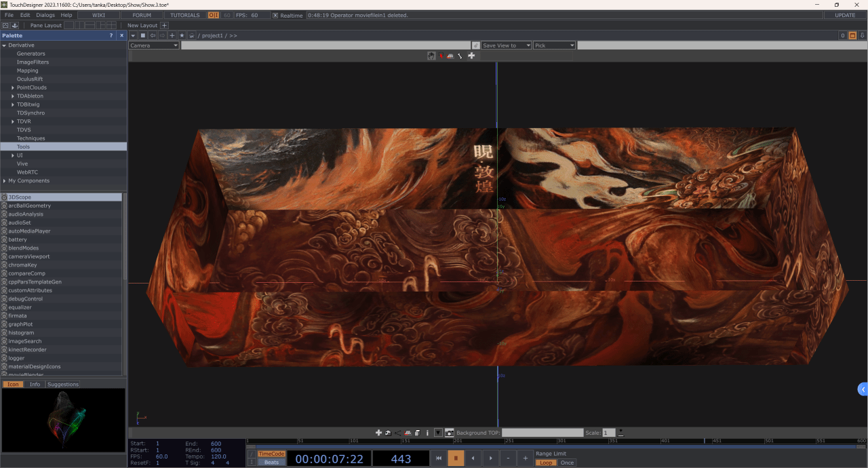Image resolution: width=868 pixels, height=468 pixels.
Task: Add a New Layout with plus button
Action: [164, 25]
